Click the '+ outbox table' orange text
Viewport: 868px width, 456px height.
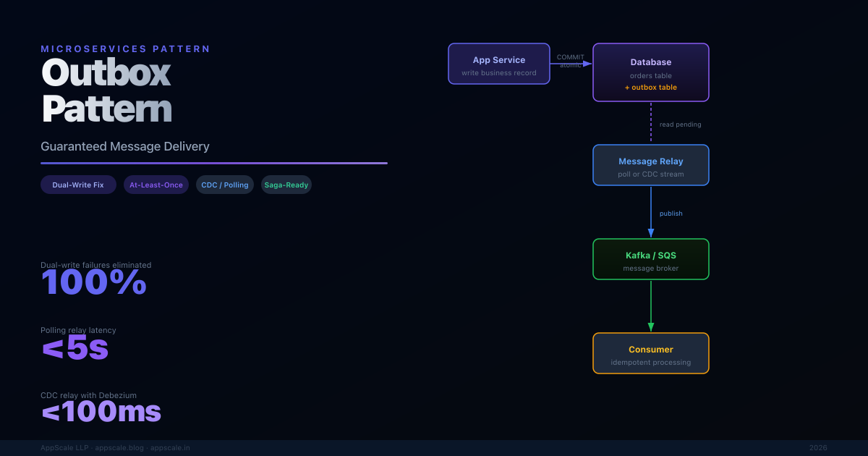pos(651,88)
